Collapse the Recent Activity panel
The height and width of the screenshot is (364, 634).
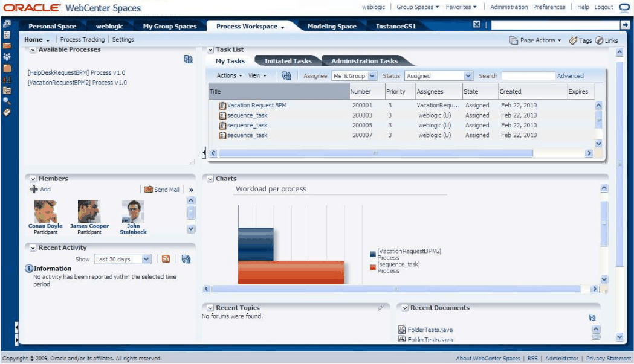(33, 248)
